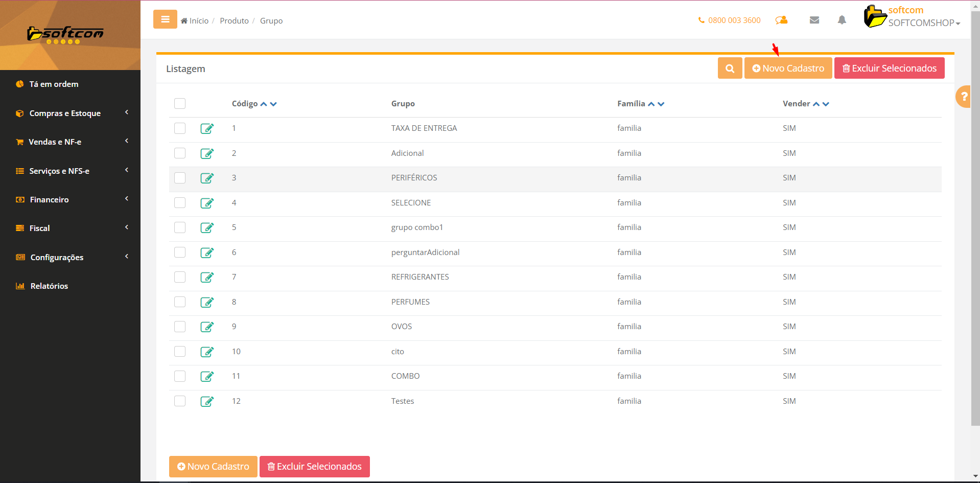Check the TAXA DE ENTREGA row checkbox
The width and height of the screenshot is (980, 483).
180,128
